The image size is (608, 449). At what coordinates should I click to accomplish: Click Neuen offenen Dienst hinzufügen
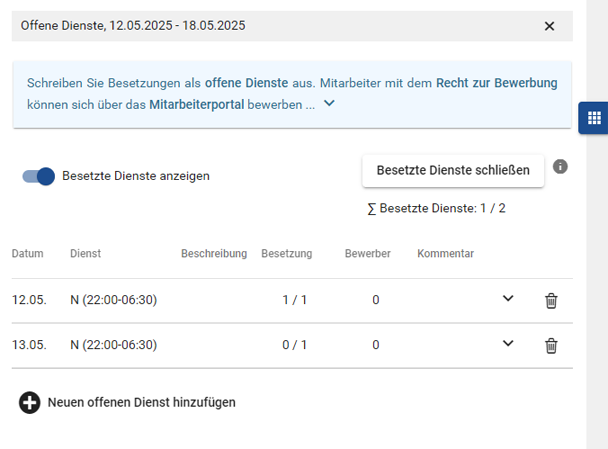(141, 403)
